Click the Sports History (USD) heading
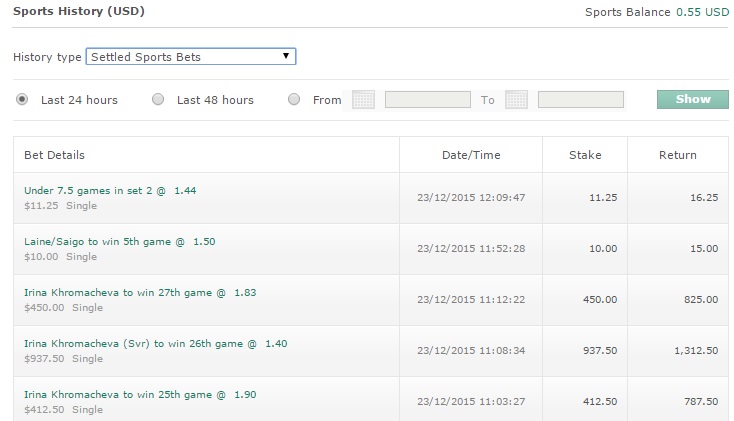 79,11
